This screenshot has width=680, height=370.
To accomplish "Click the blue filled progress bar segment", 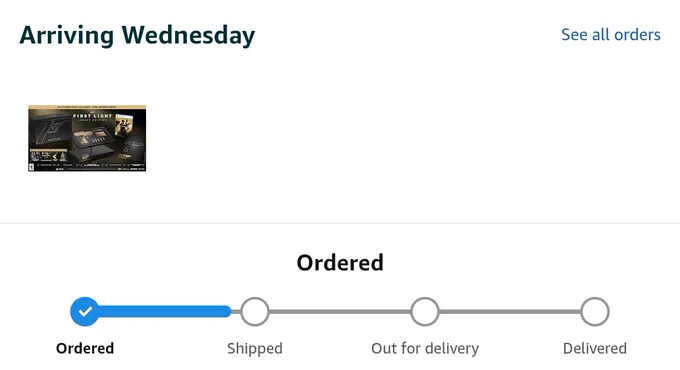I will [165, 311].
